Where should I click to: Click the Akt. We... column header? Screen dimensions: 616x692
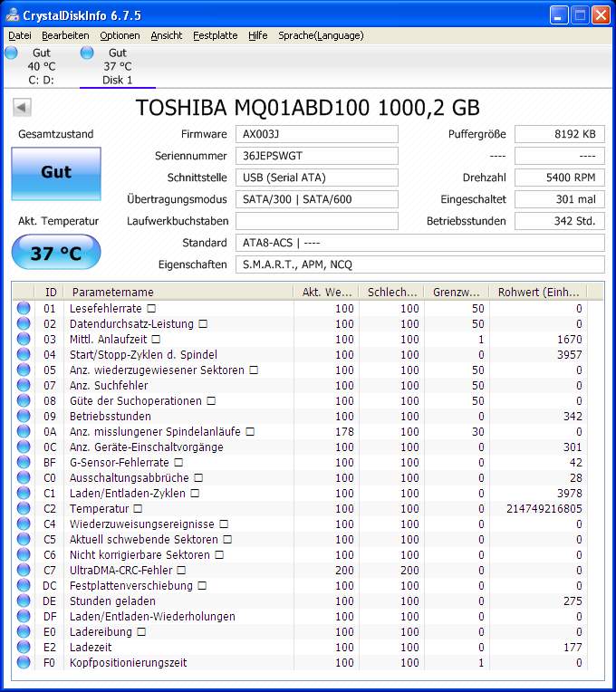(326, 292)
